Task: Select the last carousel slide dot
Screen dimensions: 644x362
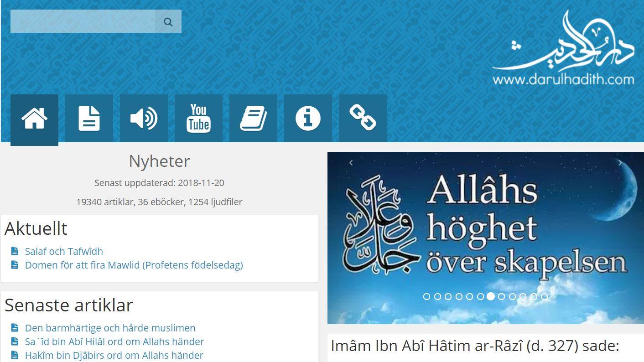Action: tap(544, 296)
